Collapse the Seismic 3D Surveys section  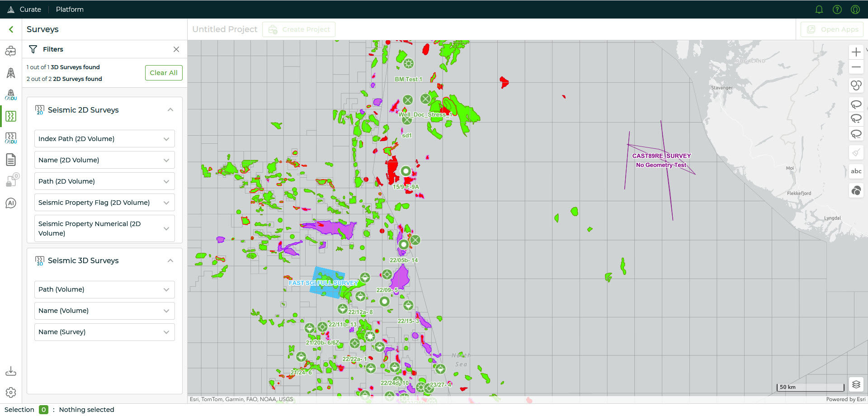(170, 260)
